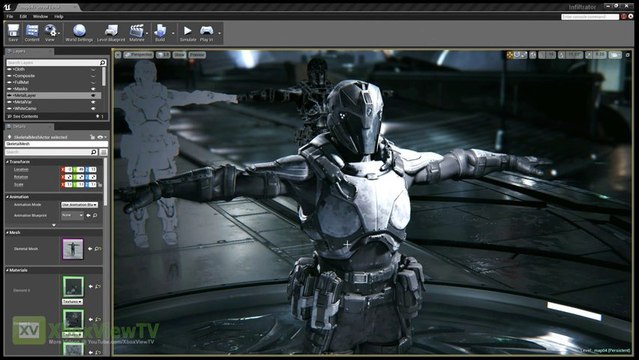The height and width of the screenshot is (360, 639).
Task: Click the Details search magnifier icon
Action: click(94, 152)
